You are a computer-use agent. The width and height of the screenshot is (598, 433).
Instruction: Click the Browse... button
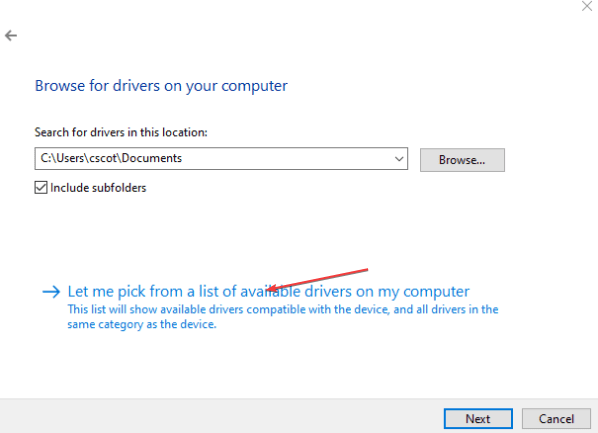pyautogui.click(x=462, y=160)
